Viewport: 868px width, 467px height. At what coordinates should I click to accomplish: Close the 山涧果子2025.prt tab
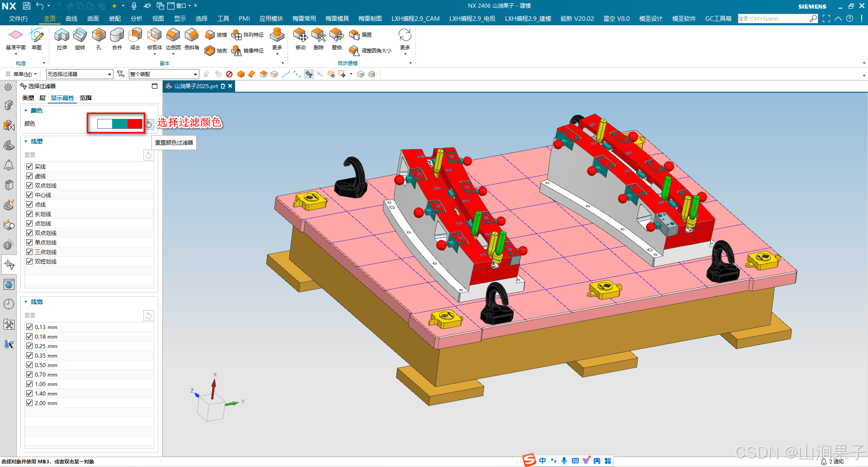[x=230, y=86]
